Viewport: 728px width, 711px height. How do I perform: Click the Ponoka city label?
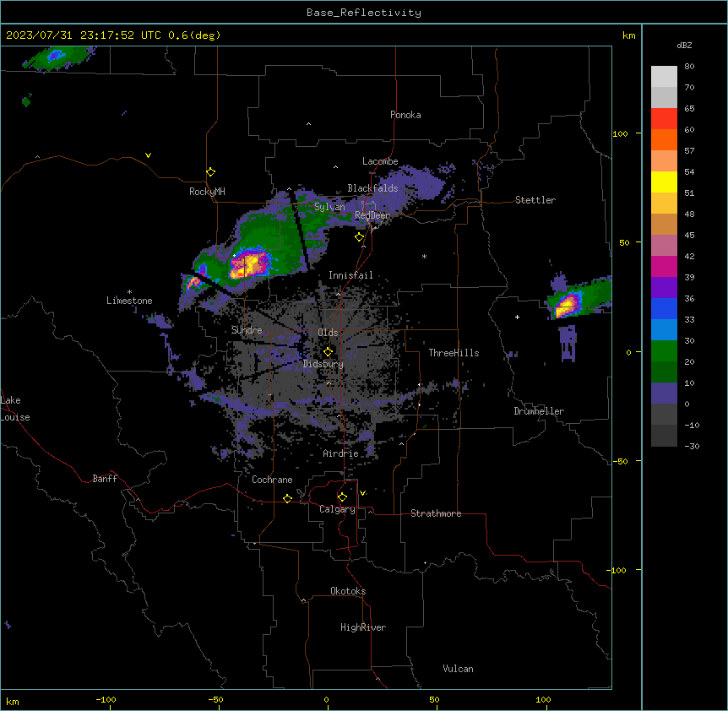[405, 115]
